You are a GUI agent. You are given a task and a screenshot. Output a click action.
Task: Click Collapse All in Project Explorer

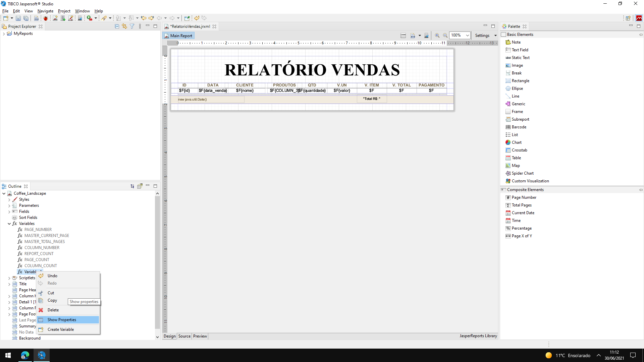[x=117, y=26]
